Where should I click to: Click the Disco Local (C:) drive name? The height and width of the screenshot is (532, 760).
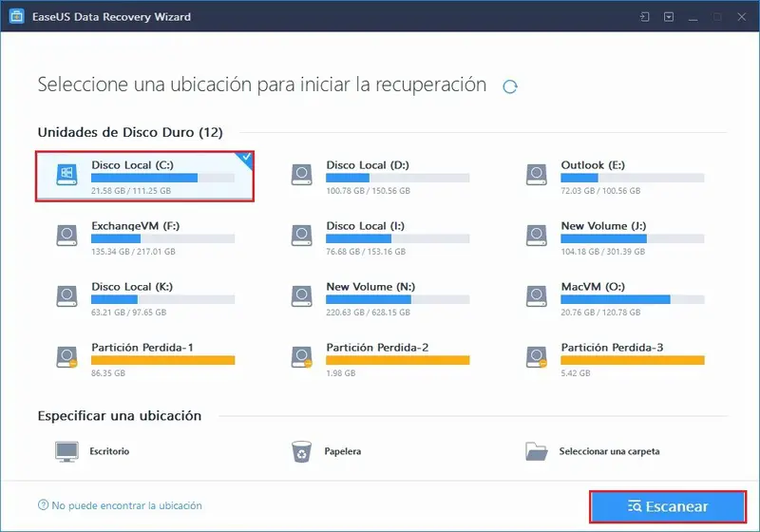click(132, 164)
